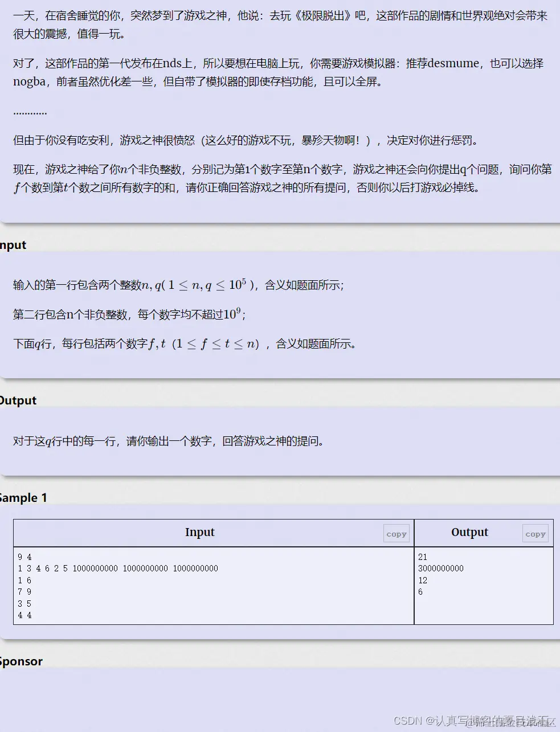This screenshot has width=560, height=732.
Task: Select the Output column header in sample table
Action: [469, 533]
